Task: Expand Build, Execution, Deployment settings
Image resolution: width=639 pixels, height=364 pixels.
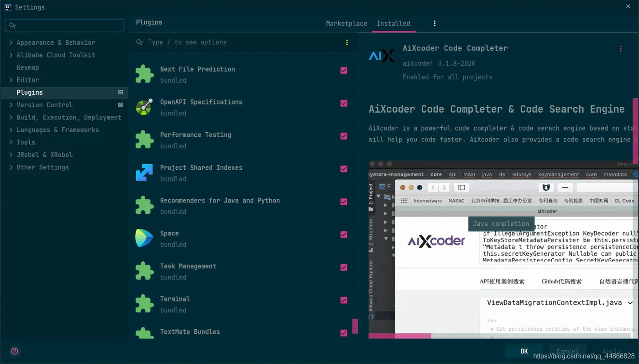Action: 11,117
